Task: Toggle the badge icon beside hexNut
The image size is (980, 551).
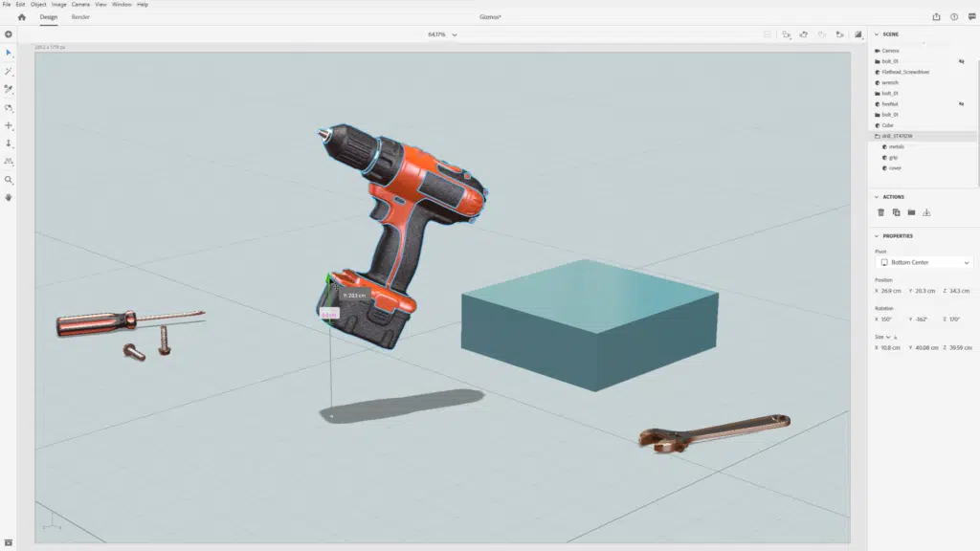Action: tap(960, 104)
